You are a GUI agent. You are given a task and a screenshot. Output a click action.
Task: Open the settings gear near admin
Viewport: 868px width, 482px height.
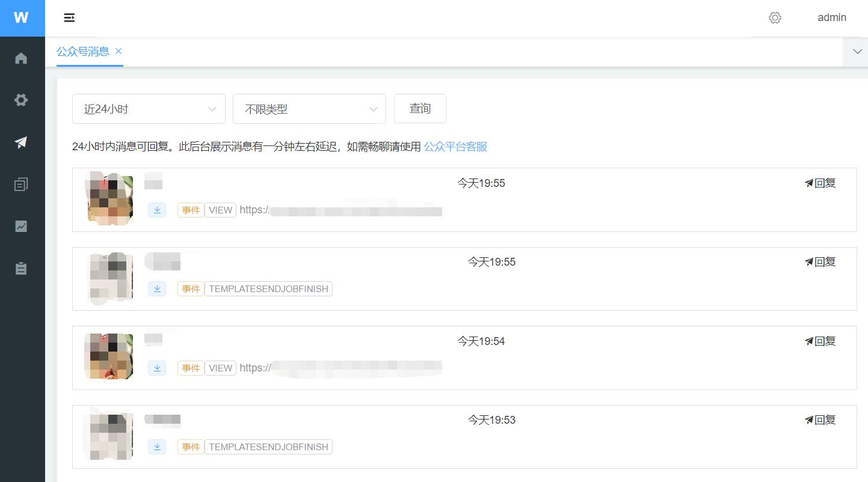pyautogui.click(x=775, y=18)
